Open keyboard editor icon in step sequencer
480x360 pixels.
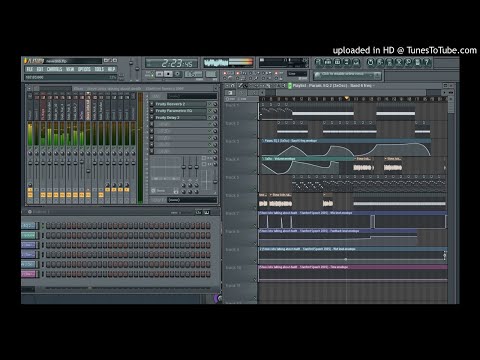(x=207, y=212)
